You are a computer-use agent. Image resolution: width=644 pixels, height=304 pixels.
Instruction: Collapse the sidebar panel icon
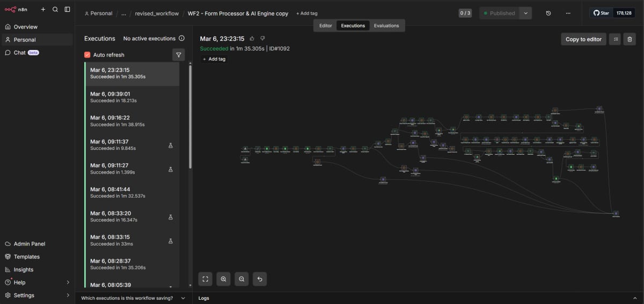point(67,9)
